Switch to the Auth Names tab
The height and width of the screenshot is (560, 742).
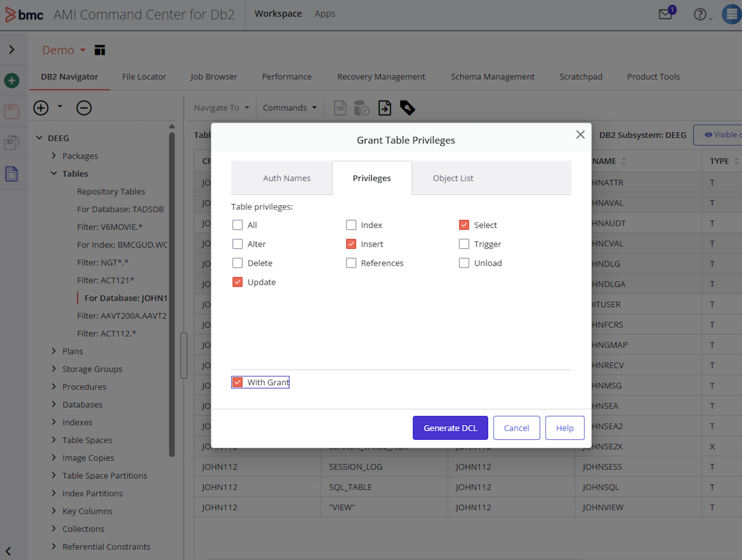pyautogui.click(x=287, y=178)
